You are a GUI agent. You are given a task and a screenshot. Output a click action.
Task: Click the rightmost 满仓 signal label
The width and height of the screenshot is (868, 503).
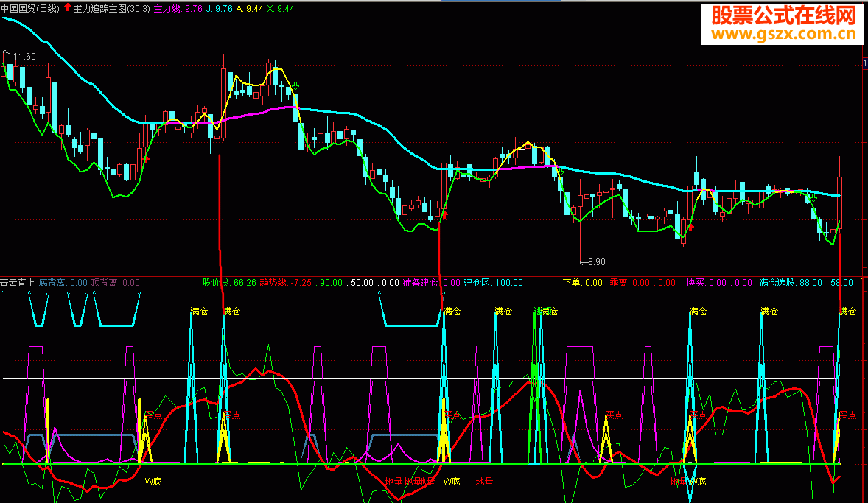pos(848,312)
